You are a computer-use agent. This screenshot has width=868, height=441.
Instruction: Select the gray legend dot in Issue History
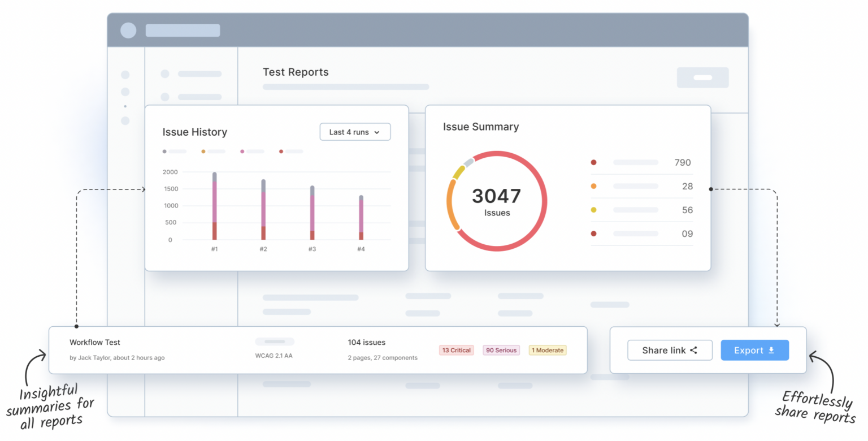pos(164,152)
